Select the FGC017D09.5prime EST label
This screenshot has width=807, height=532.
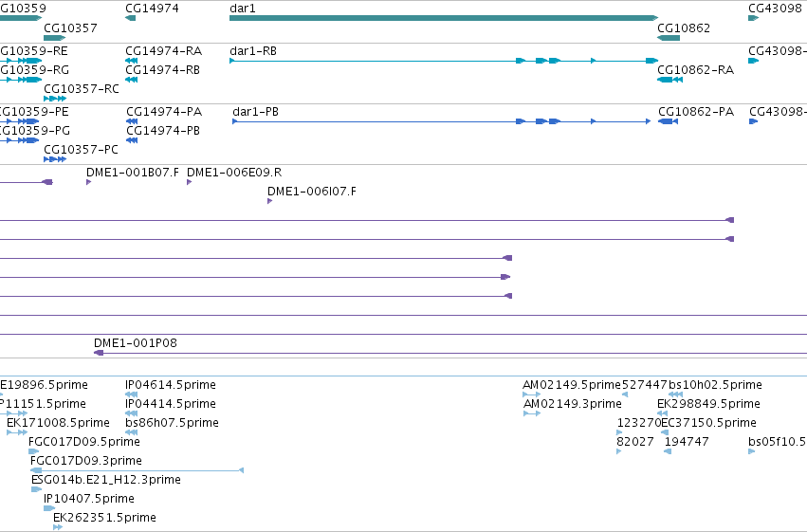[x=83, y=442]
